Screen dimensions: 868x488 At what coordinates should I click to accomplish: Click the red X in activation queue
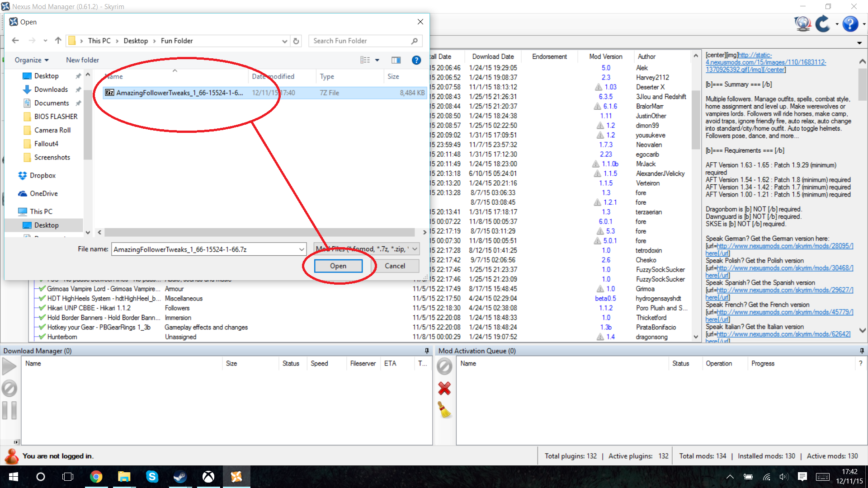click(x=444, y=389)
